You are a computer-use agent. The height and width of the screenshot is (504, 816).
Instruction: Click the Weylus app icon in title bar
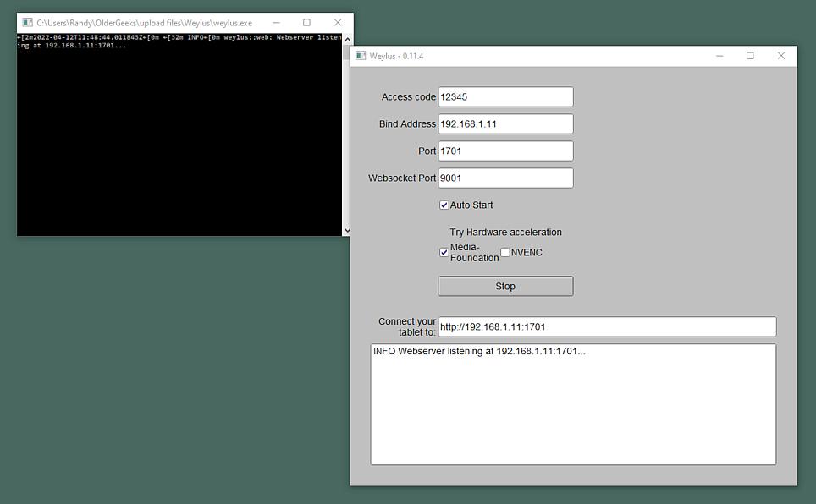pyautogui.click(x=361, y=56)
